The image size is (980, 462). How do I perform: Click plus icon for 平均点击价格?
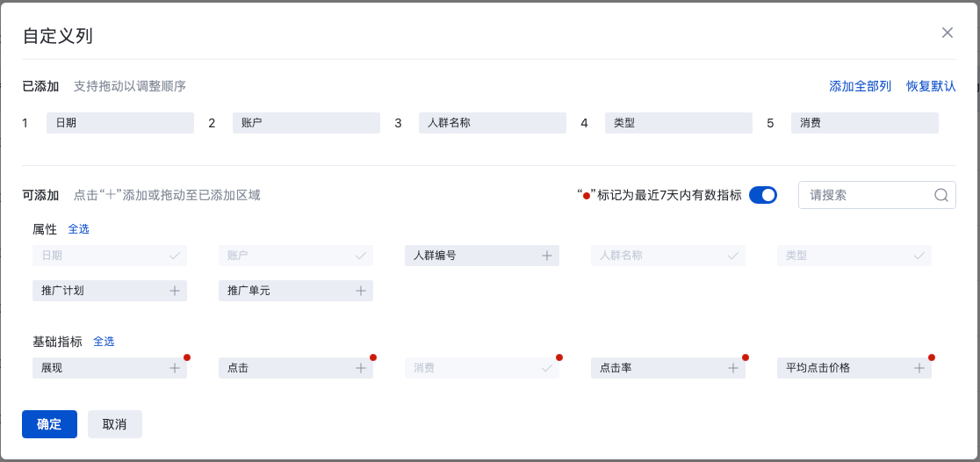(x=919, y=368)
